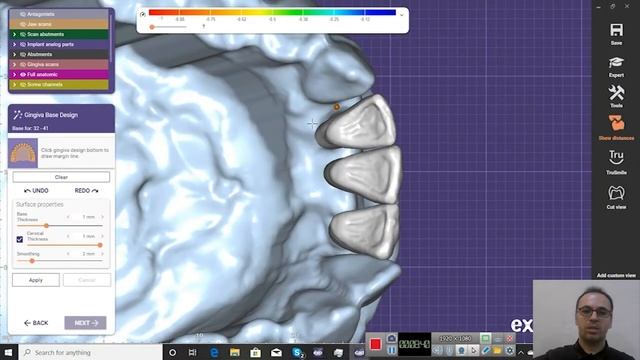The width and height of the screenshot is (640, 360).
Task: Click the Windows search box
Action: 91,352
